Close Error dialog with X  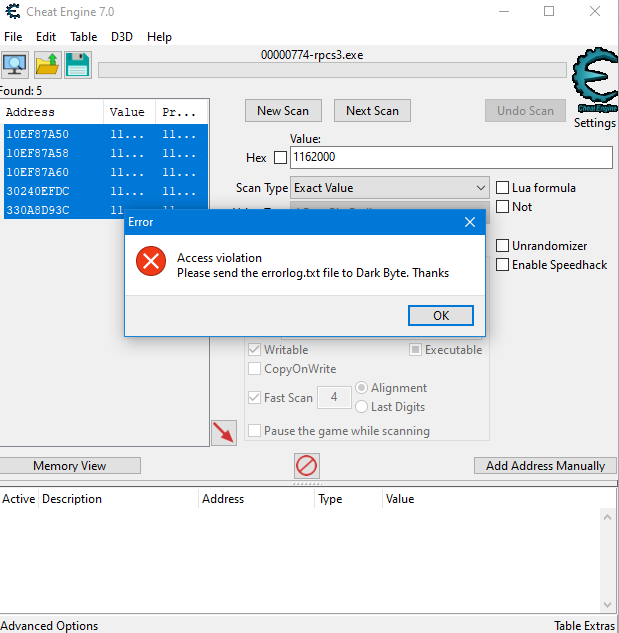[x=470, y=222]
